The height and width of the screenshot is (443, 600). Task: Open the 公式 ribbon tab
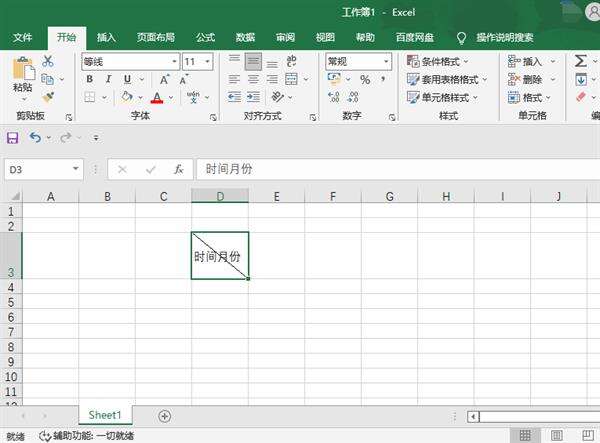(x=205, y=37)
